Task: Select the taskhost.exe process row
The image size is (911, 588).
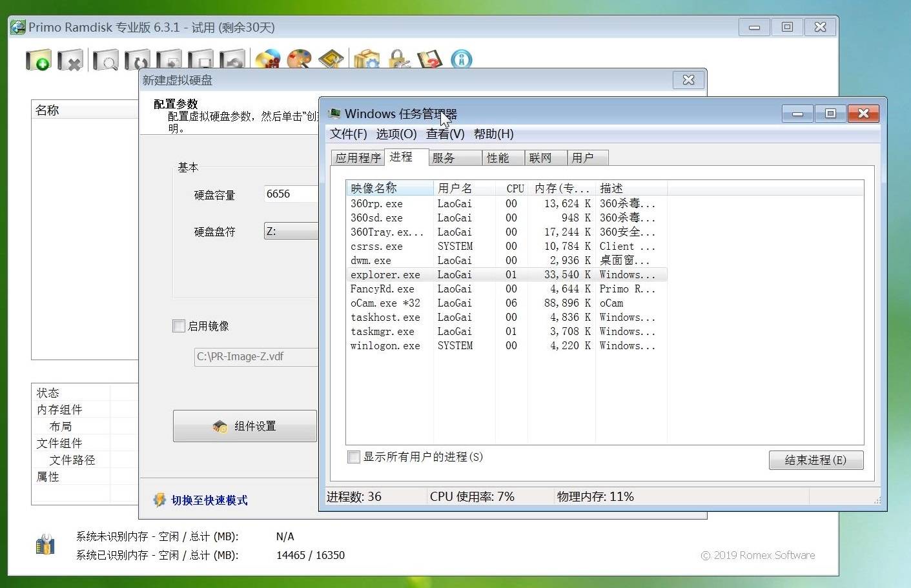Action: pos(507,317)
